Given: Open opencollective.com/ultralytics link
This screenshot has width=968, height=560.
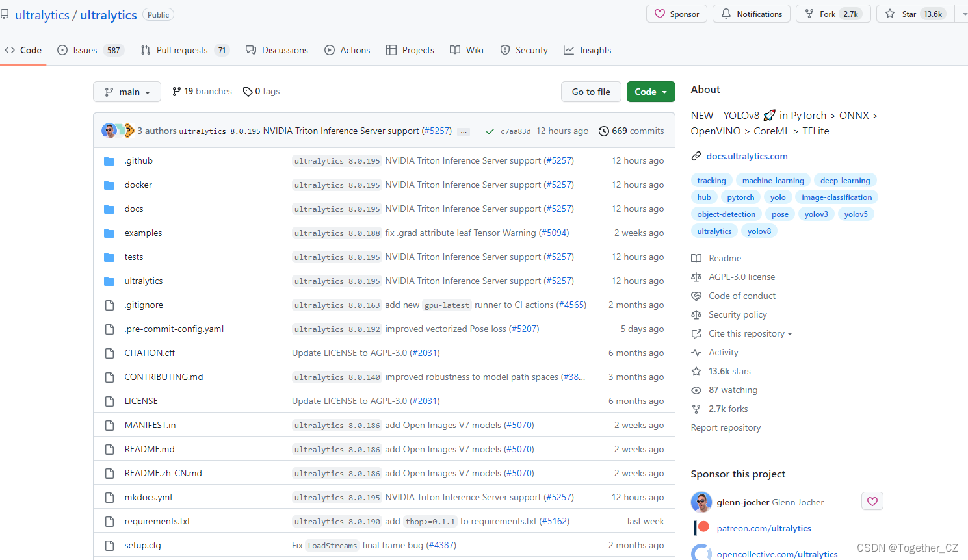Looking at the screenshot, I should (x=777, y=554).
